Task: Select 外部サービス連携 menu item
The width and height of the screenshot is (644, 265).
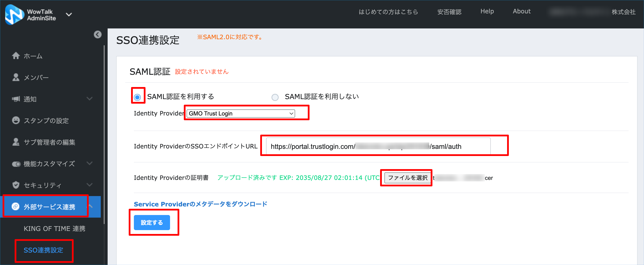Action: pos(50,207)
